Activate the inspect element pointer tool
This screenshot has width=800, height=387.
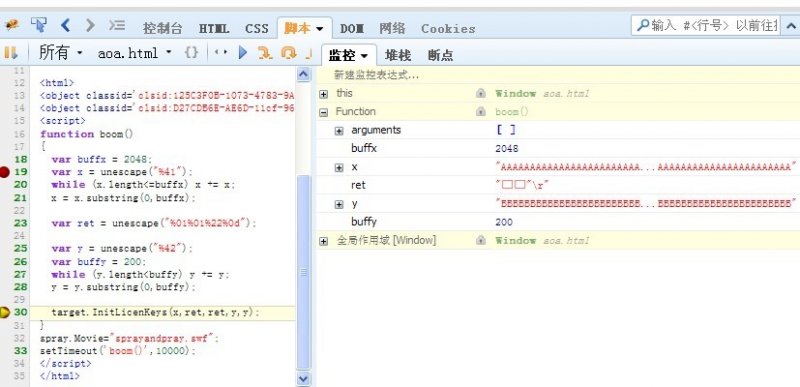[x=39, y=25]
